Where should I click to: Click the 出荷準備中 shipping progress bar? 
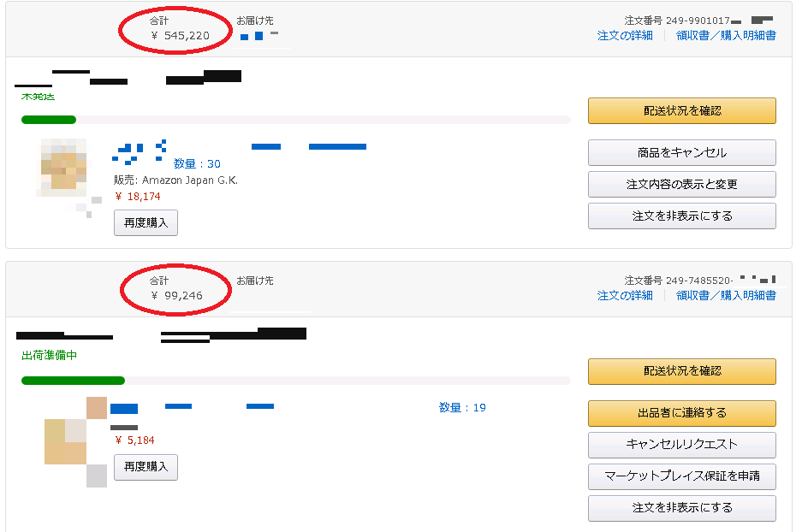[x=295, y=381]
